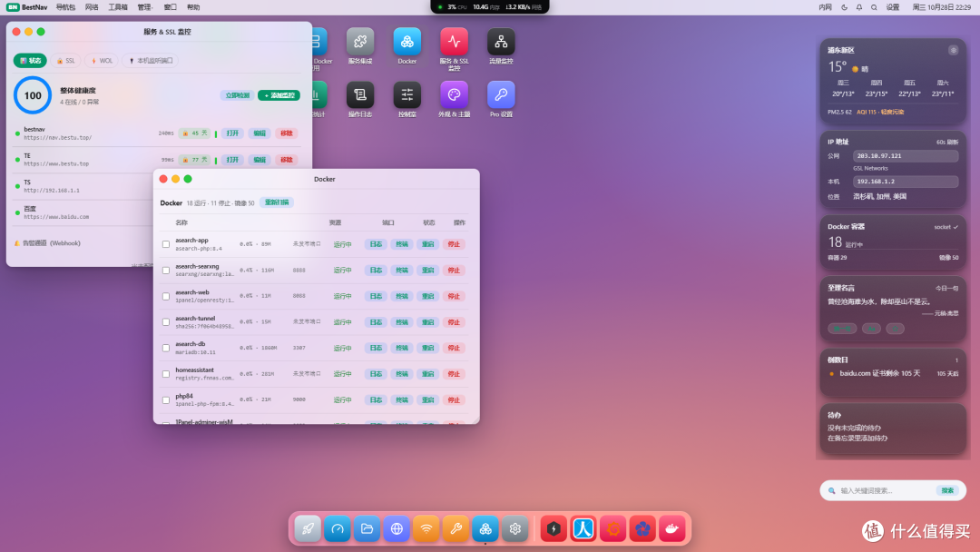Click 重新扫描 in the Docker window
The height and width of the screenshot is (552, 980).
[277, 202]
